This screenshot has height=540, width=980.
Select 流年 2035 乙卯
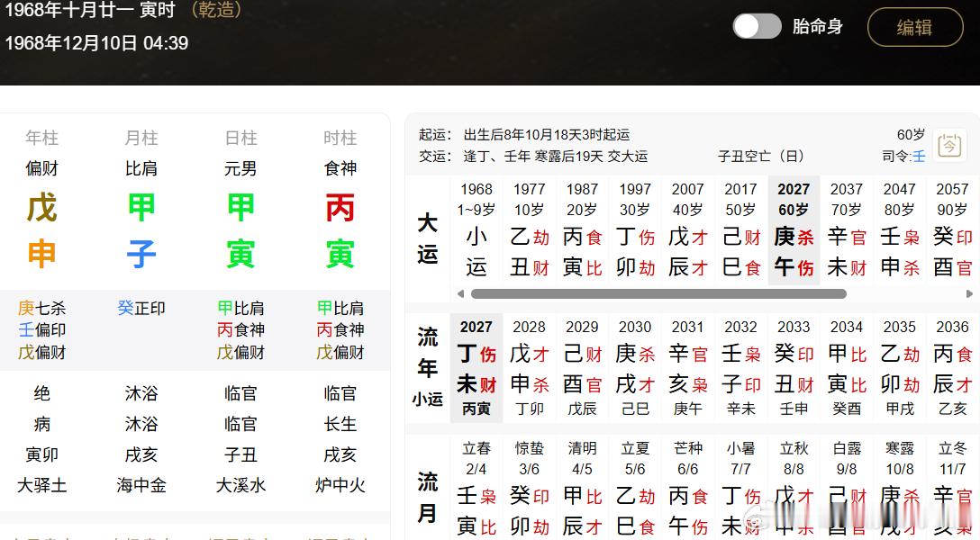point(899,368)
